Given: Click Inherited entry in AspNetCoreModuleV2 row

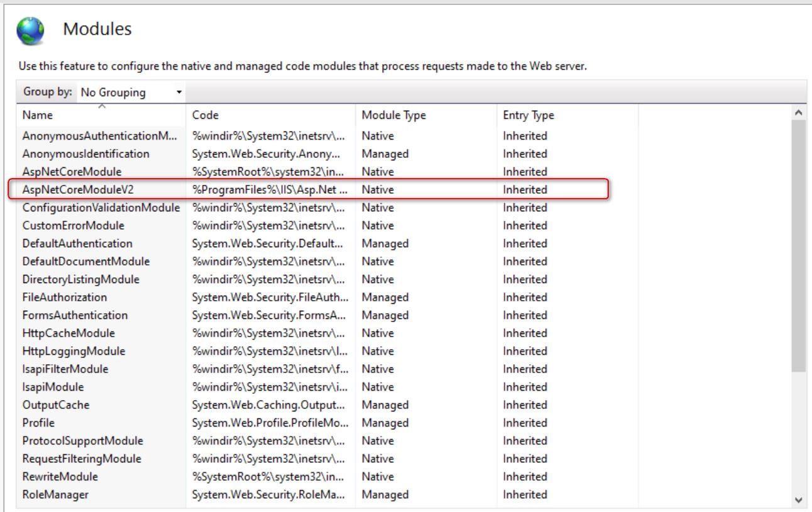Looking at the screenshot, I should [524, 189].
